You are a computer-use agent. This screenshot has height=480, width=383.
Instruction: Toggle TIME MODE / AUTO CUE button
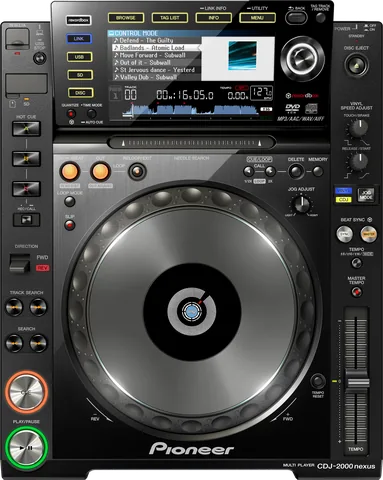[x=91, y=114]
